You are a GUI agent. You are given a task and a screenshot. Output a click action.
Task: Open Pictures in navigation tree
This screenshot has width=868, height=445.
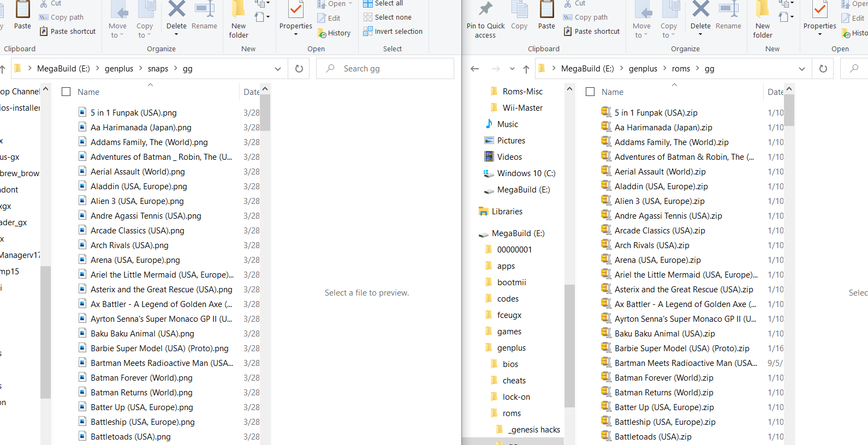pos(505,141)
